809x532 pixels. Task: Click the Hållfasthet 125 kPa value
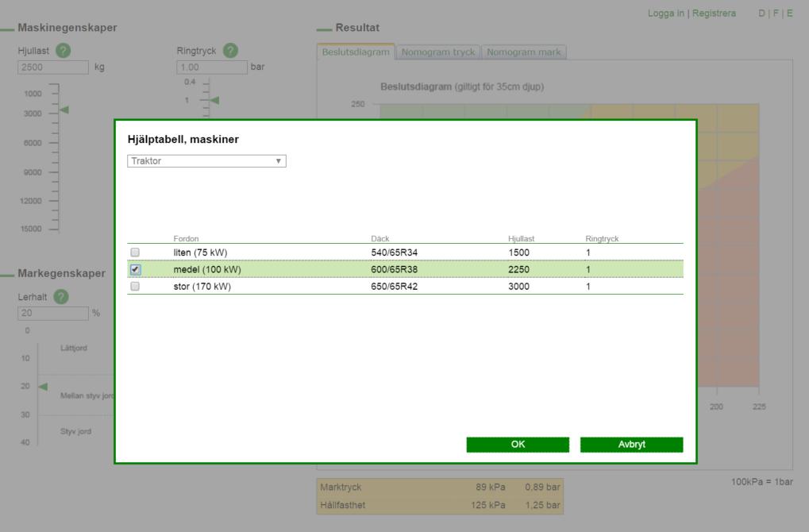point(487,505)
